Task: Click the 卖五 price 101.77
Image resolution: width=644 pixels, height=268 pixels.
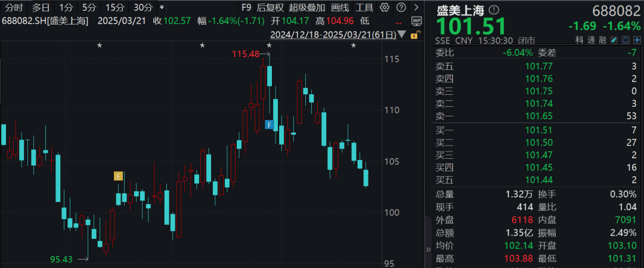Action: click(539, 66)
